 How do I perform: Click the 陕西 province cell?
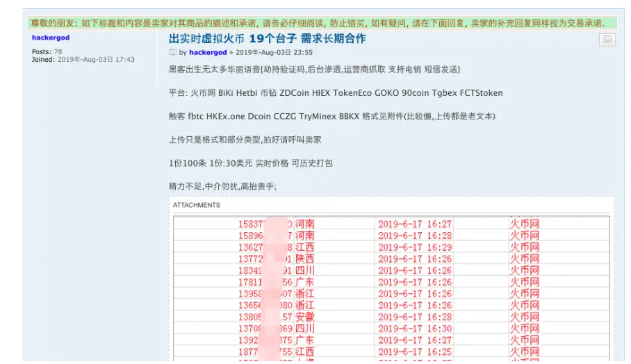pyautogui.click(x=304, y=259)
